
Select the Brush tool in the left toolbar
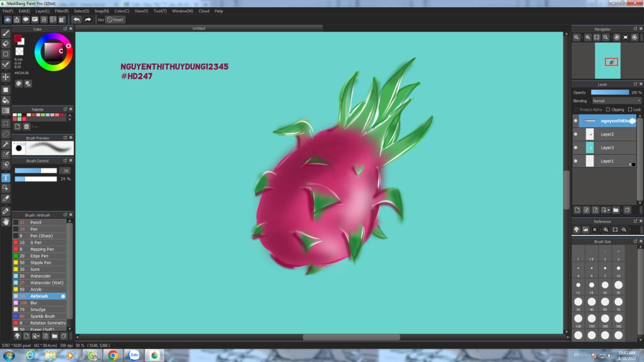[6, 33]
